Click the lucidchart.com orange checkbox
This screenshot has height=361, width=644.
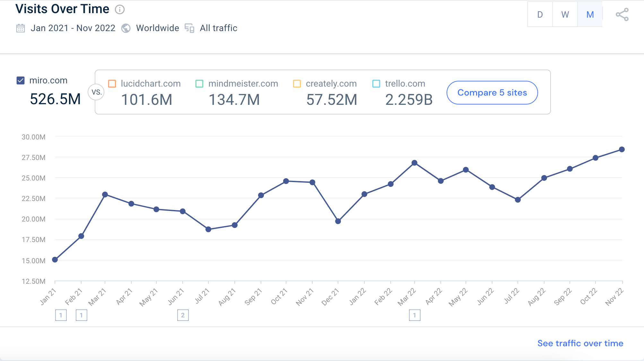pos(112,83)
